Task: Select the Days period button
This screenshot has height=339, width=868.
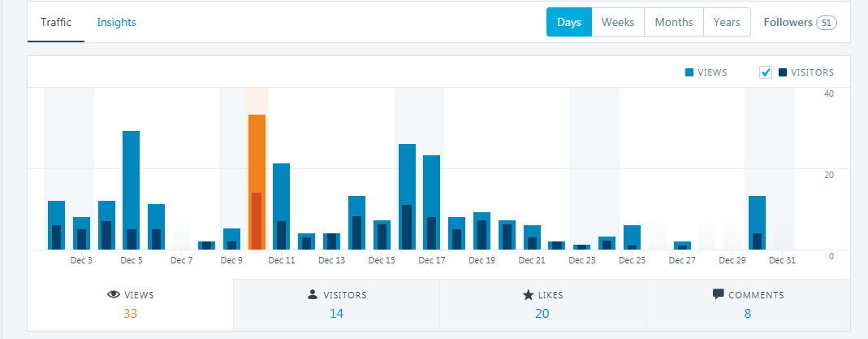Action: pyautogui.click(x=569, y=23)
